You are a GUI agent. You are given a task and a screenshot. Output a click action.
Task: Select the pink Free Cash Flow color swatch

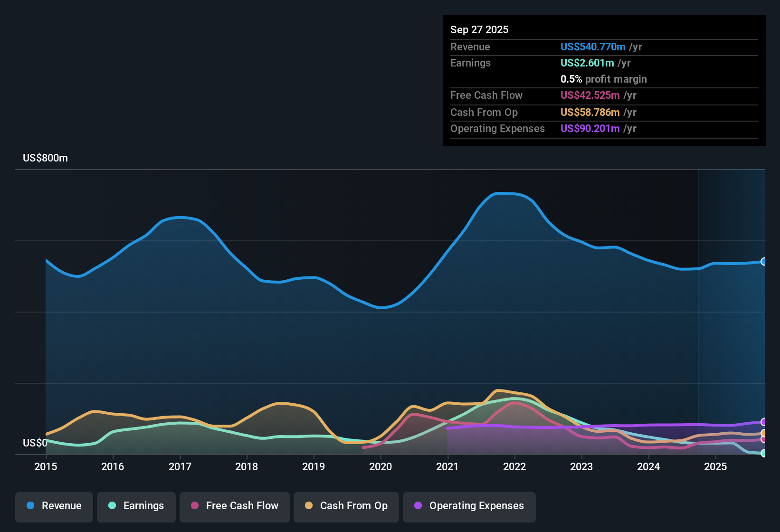point(194,506)
